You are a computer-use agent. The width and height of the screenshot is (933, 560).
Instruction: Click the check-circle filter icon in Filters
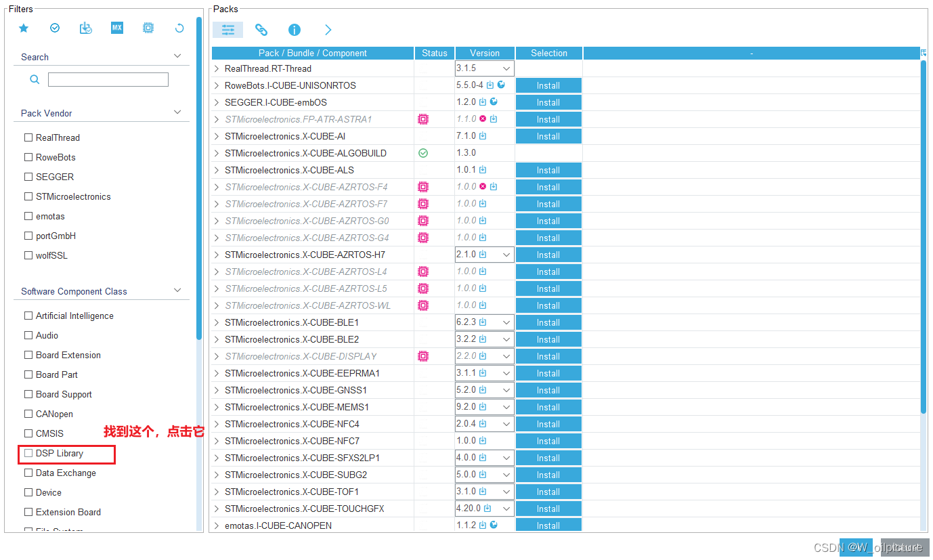click(x=55, y=28)
